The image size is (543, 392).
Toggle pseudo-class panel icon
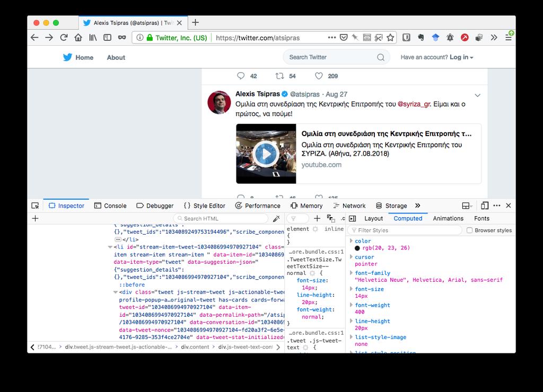[331, 218]
